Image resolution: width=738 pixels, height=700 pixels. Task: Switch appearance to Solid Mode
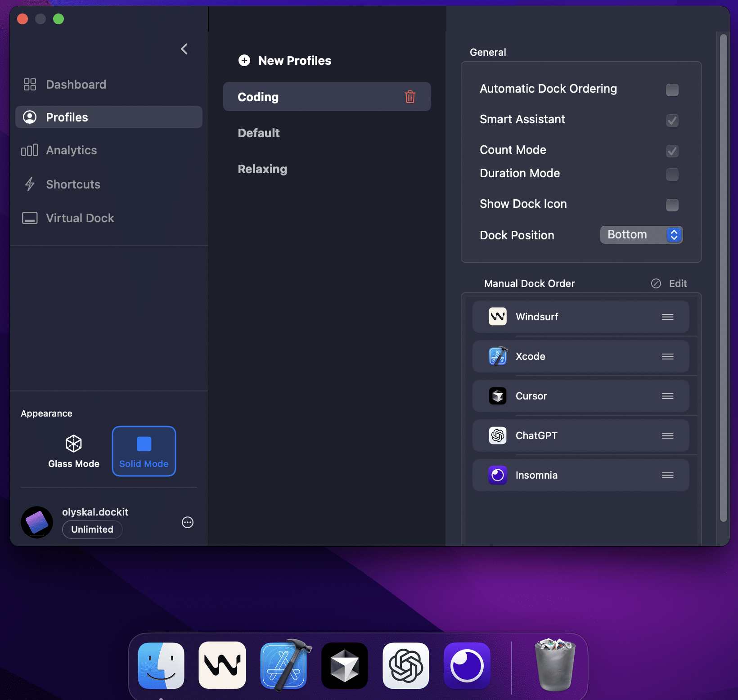(144, 451)
